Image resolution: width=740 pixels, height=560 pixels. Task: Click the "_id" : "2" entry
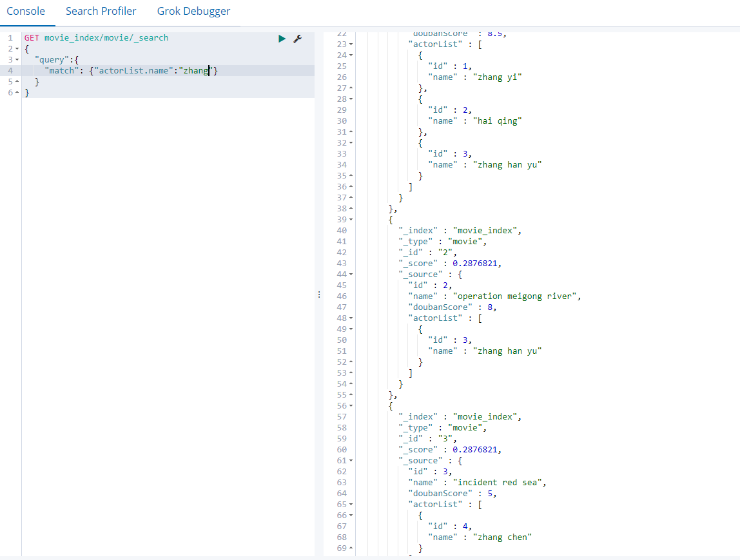click(427, 253)
